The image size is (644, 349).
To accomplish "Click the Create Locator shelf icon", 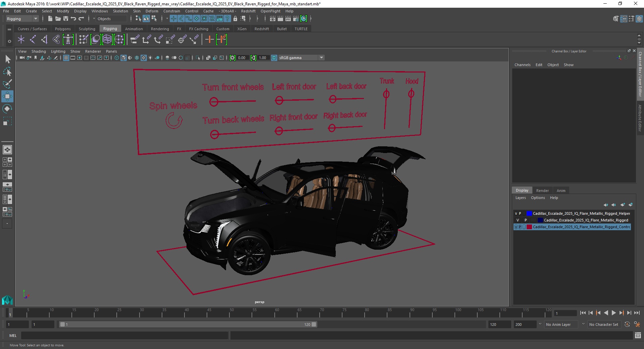I will point(21,40).
